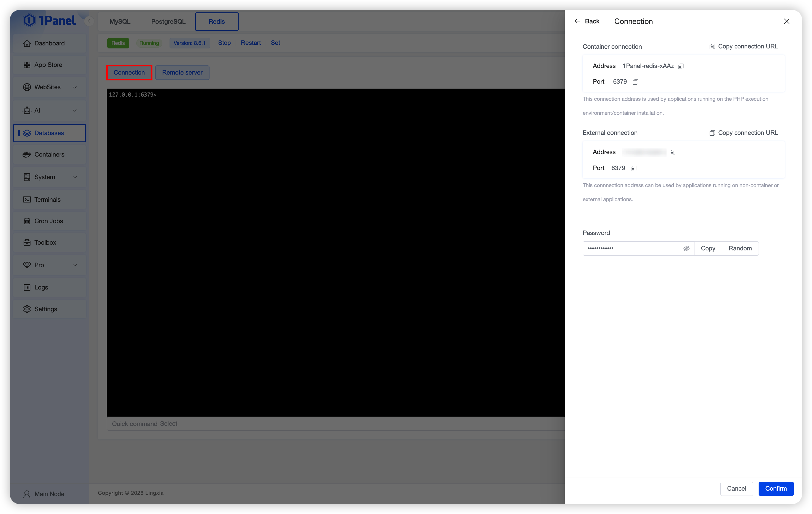This screenshot has height=514, width=812.
Task: Generate a Random password
Action: click(740, 248)
